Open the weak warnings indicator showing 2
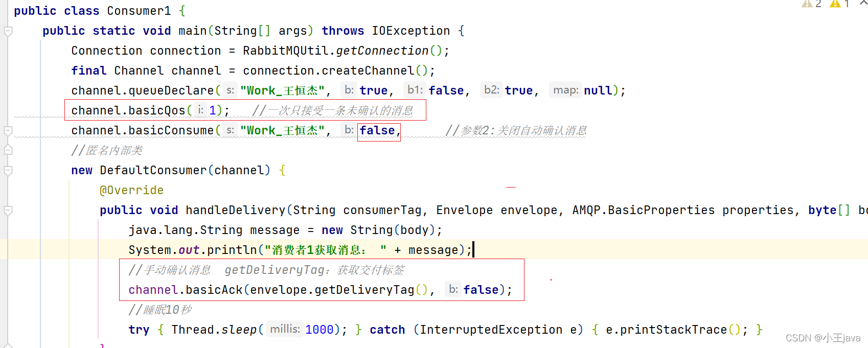Screen dimensions: 868x348 click(811, 4)
